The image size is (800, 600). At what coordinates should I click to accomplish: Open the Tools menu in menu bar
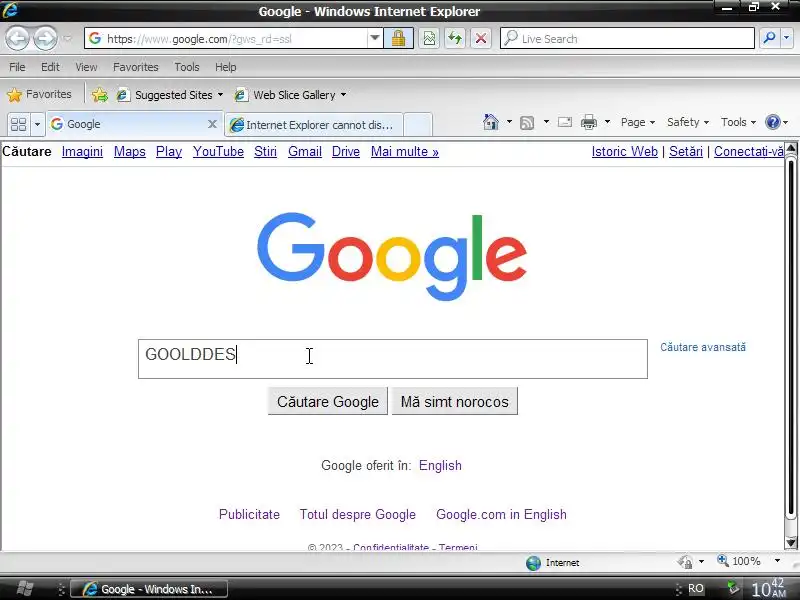coord(187,67)
